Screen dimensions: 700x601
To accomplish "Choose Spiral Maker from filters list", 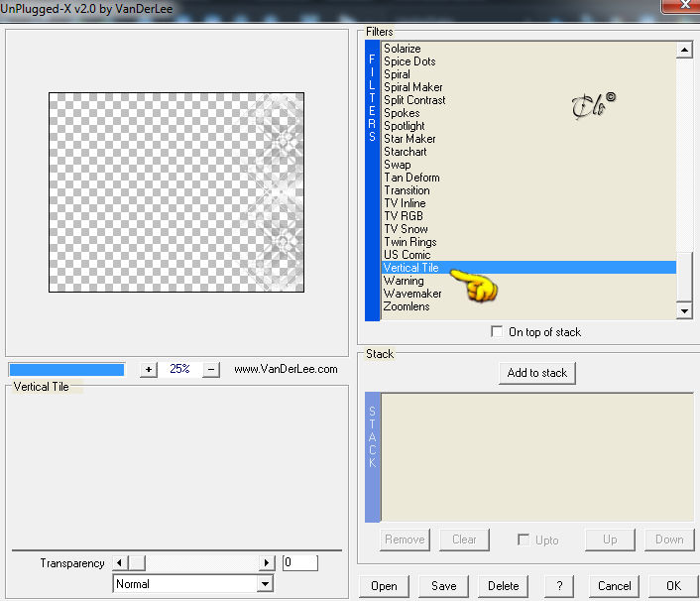I will click(413, 87).
